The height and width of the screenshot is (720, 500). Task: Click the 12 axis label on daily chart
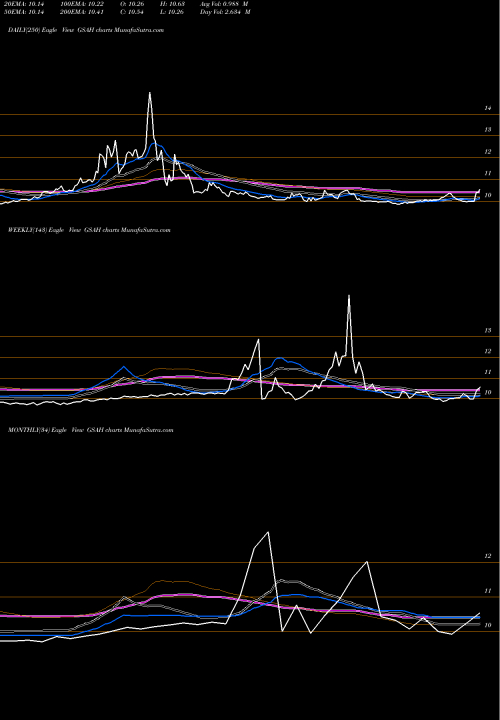click(x=488, y=152)
